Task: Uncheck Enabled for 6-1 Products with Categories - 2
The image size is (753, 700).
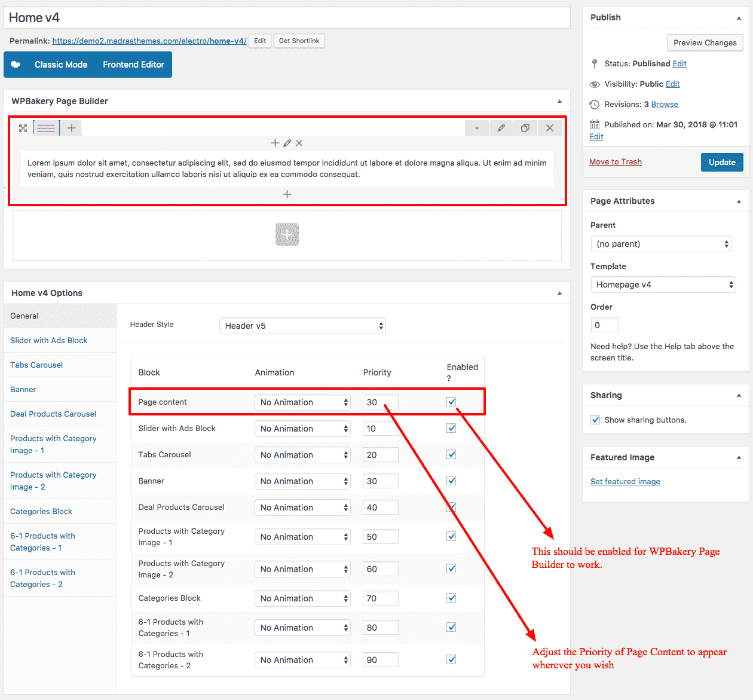Action: point(451,659)
